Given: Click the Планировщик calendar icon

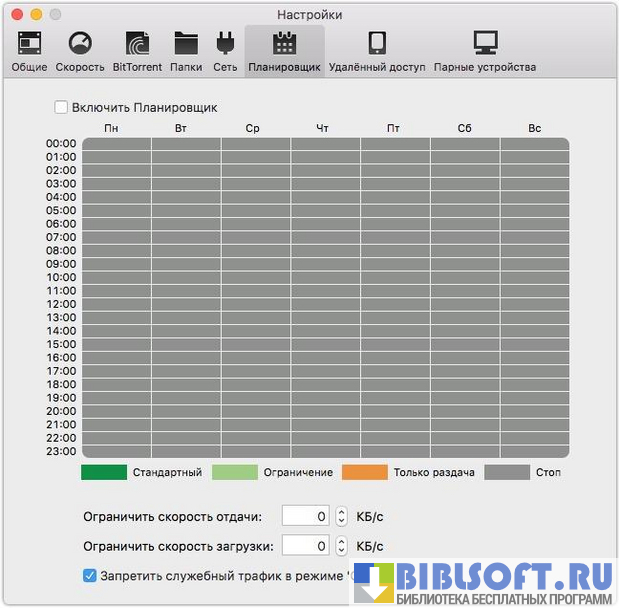Looking at the screenshot, I should tap(284, 45).
